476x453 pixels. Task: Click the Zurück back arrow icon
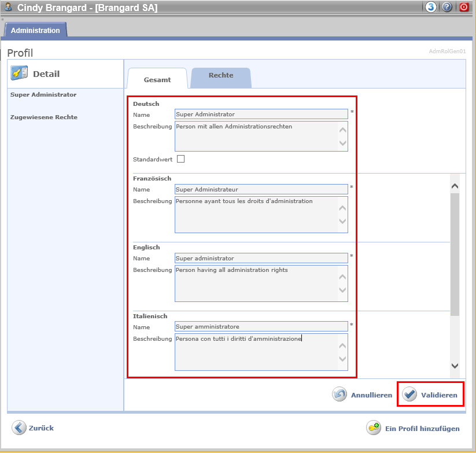pos(19,428)
